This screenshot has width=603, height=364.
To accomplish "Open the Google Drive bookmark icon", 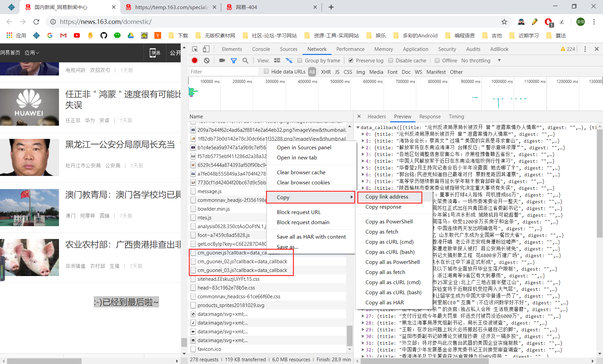I will point(131,35).
